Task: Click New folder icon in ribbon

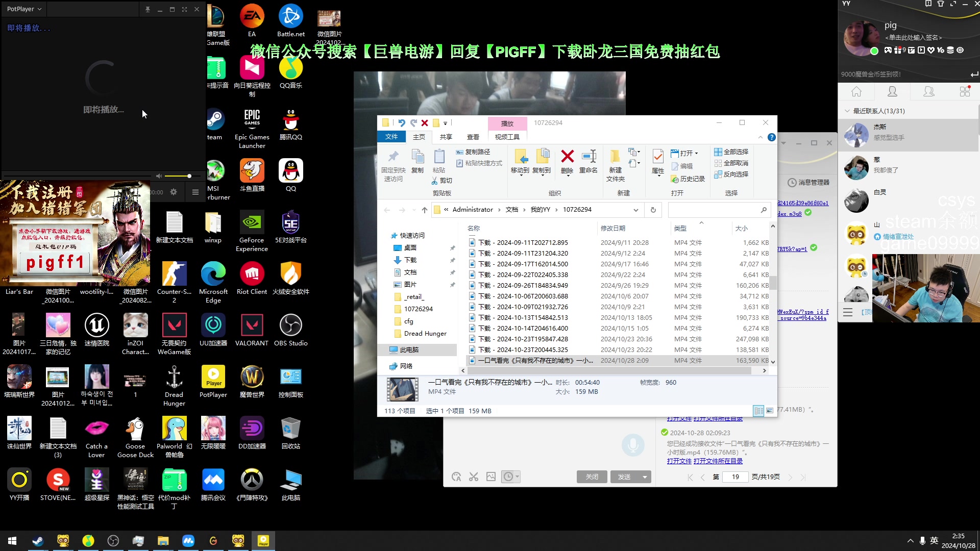Action: (616, 165)
